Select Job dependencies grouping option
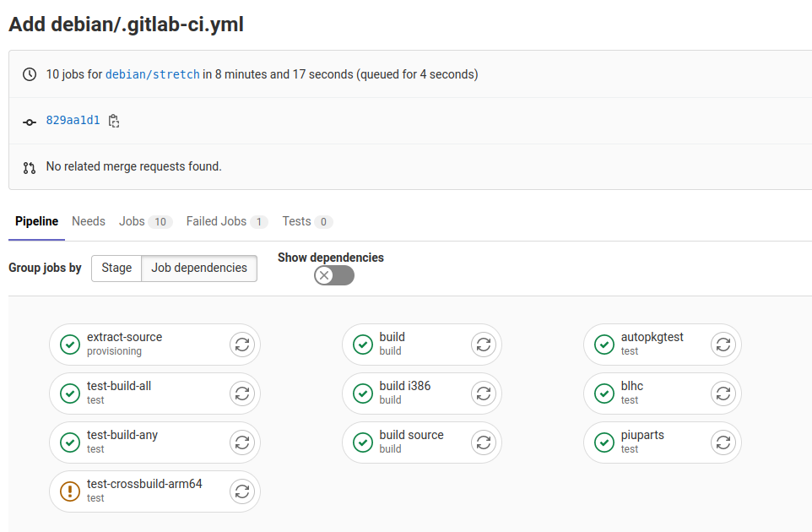812x532 pixels. point(199,268)
